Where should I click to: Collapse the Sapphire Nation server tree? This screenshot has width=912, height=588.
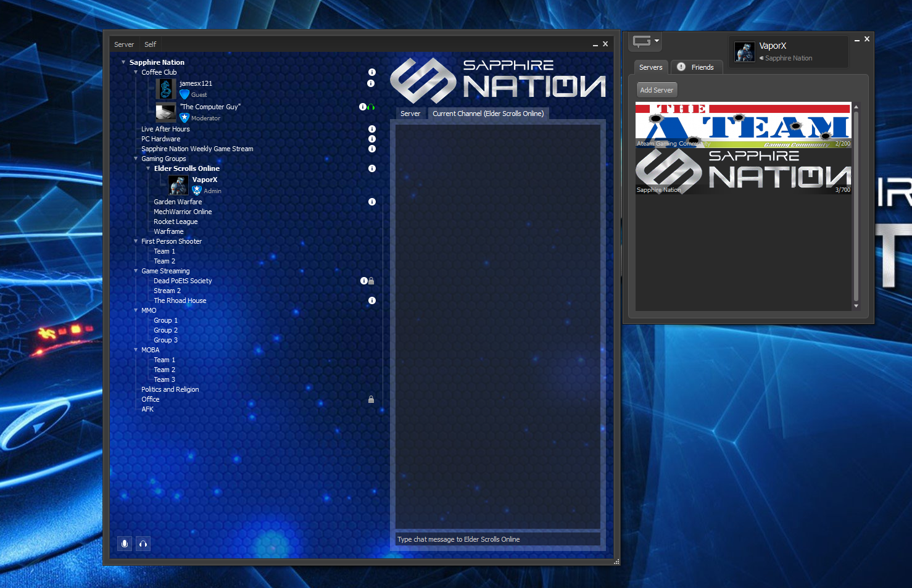(123, 62)
